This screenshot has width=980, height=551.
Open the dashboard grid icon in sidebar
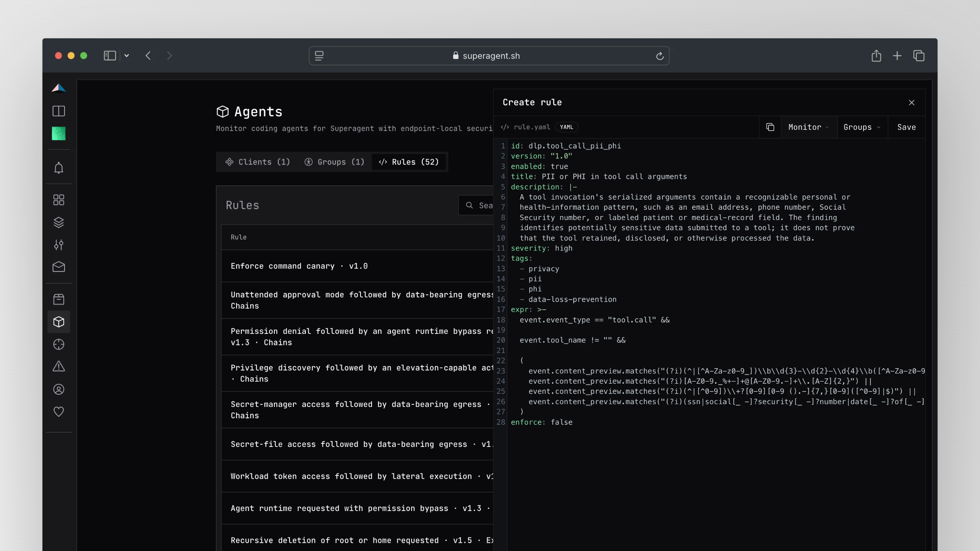pos(59,200)
